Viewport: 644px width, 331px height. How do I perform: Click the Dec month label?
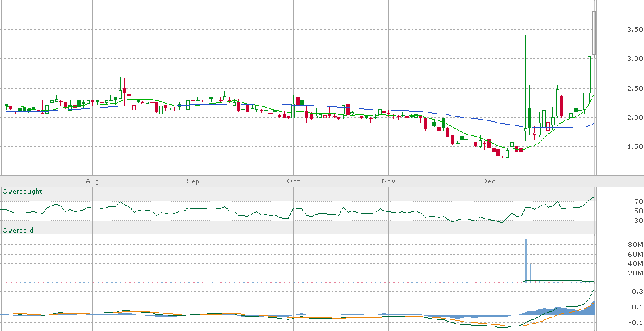489,181
